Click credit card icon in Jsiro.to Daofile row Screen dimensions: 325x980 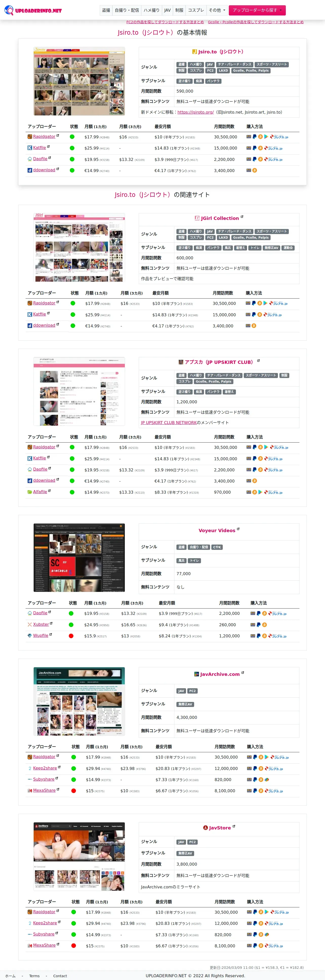pyautogui.click(x=249, y=159)
